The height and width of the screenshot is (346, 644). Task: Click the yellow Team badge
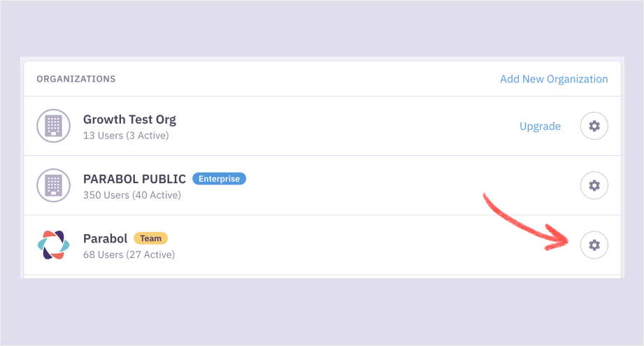click(x=150, y=238)
